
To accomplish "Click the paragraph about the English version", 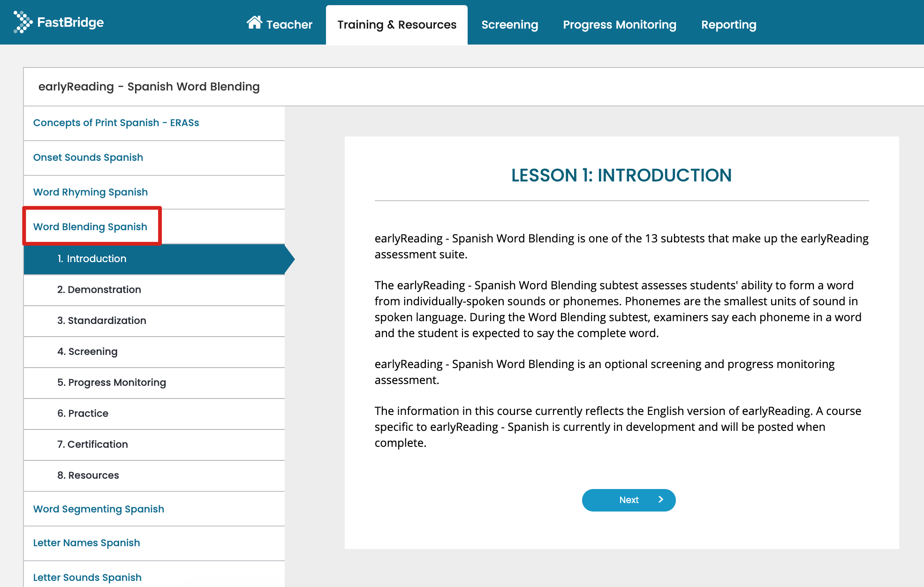I will (x=618, y=427).
